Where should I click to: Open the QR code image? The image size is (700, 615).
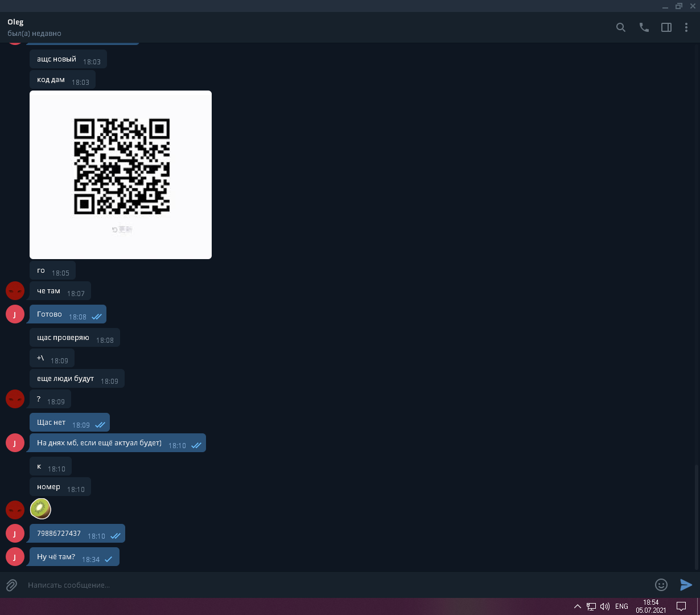[x=121, y=174]
